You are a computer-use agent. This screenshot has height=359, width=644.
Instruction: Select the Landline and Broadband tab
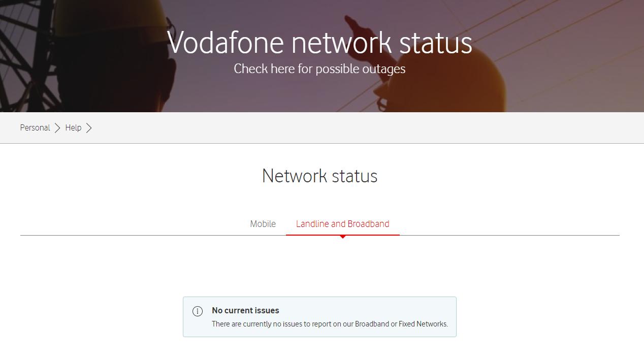343,224
